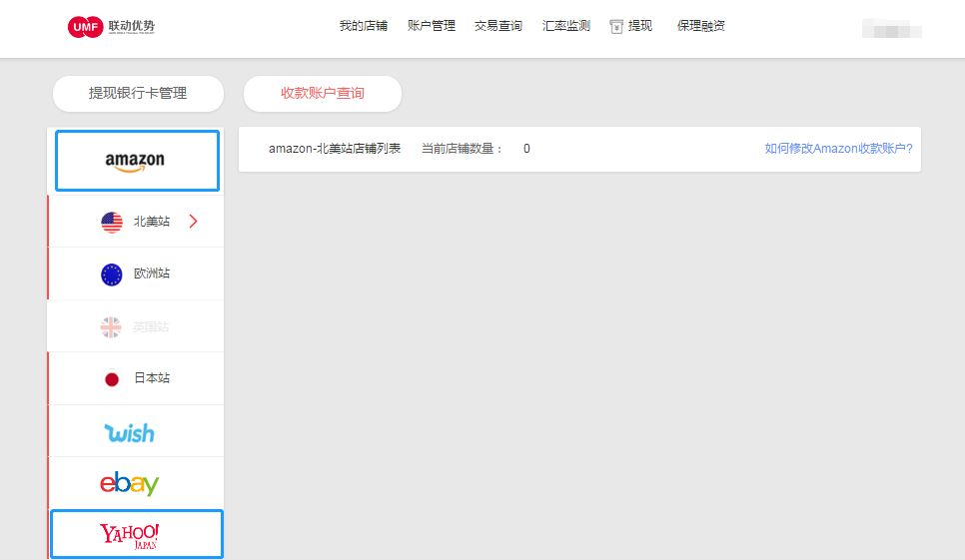
Task: Click the UMF 联动优势 logo
Action: pos(112,26)
